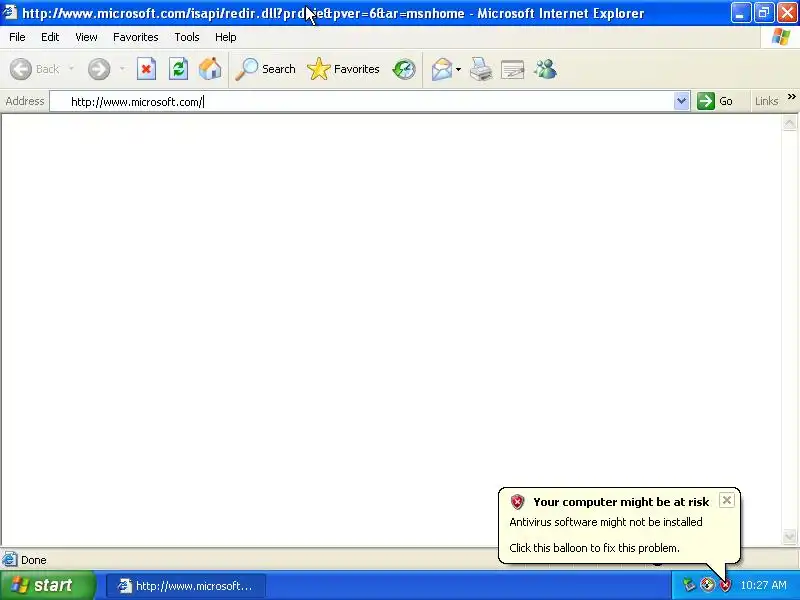Click the vertical scrollbar up arrow
Image resolution: width=800 pixels, height=600 pixels.
point(789,123)
